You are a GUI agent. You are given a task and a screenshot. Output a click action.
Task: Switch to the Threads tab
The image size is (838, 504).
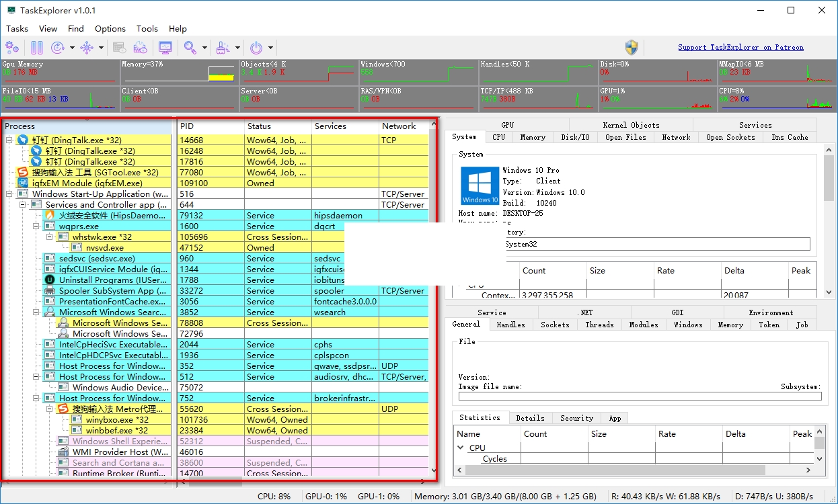(x=599, y=325)
